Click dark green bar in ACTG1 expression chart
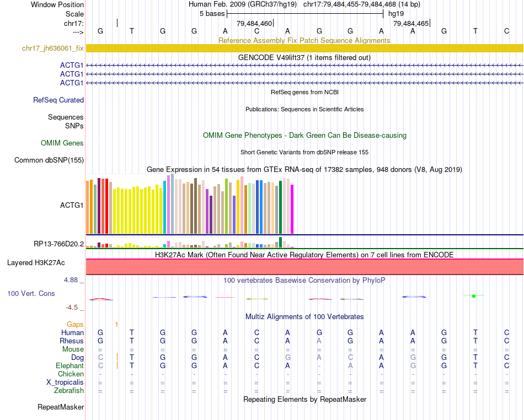 (280, 207)
